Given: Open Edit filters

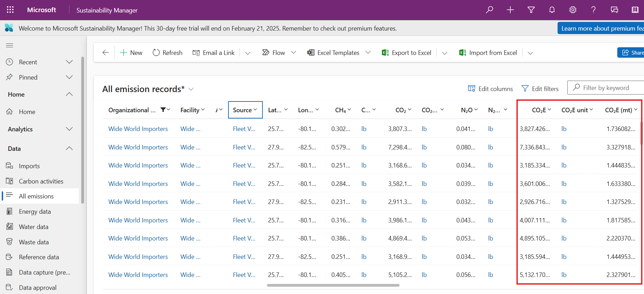Looking at the screenshot, I should 540,89.
